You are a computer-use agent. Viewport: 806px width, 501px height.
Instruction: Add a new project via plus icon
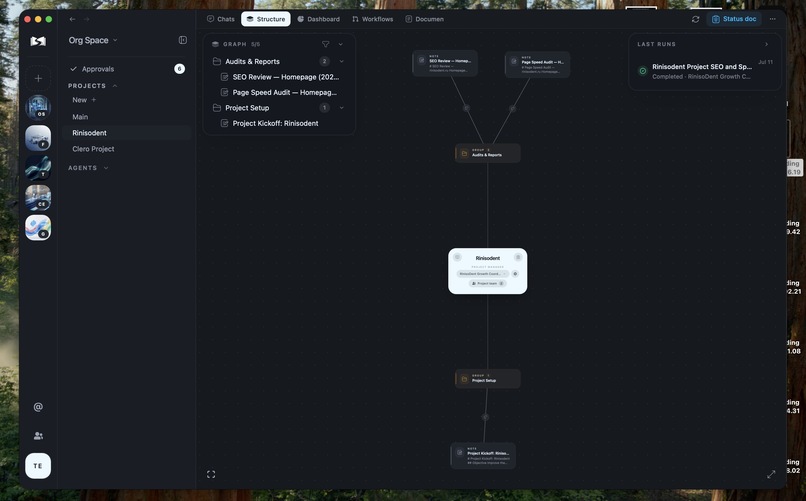pos(94,100)
